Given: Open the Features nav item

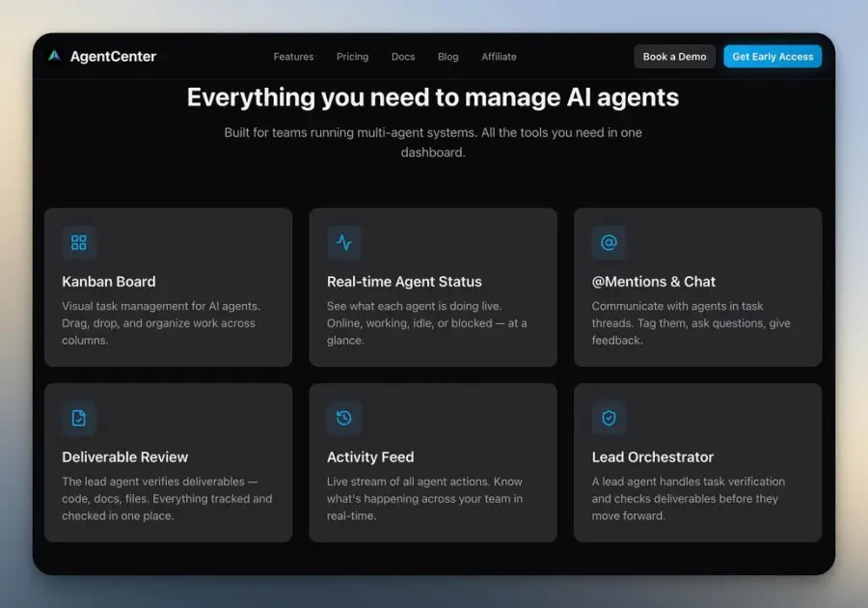Looking at the screenshot, I should tap(293, 57).
